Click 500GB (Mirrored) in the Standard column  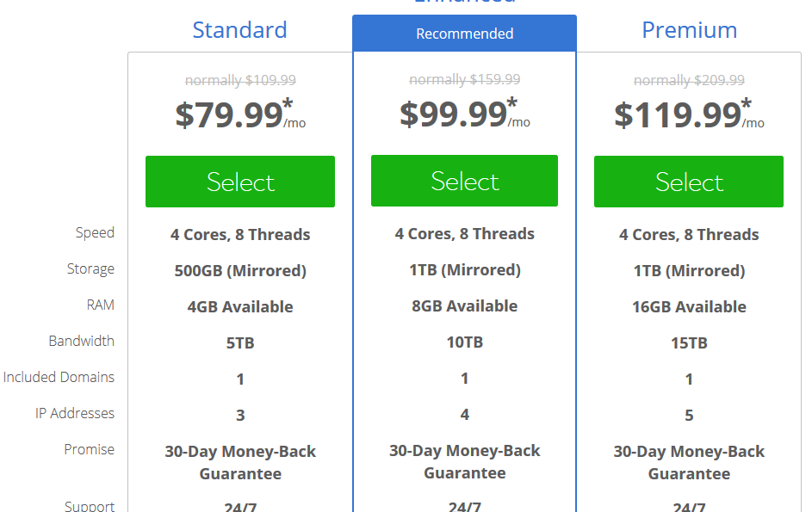[x=240, y=271]
